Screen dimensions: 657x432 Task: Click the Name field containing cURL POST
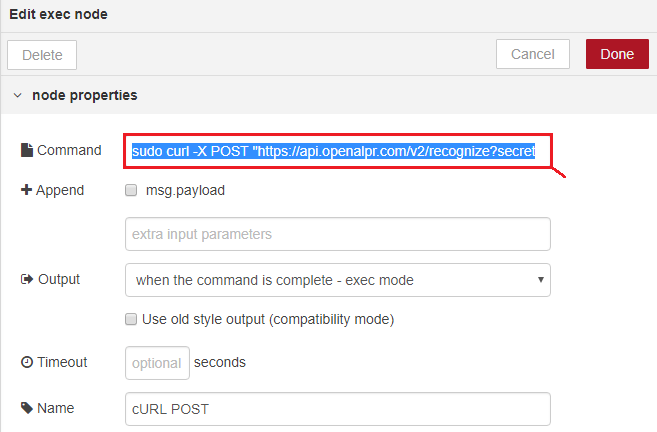[x=338, y=409]
